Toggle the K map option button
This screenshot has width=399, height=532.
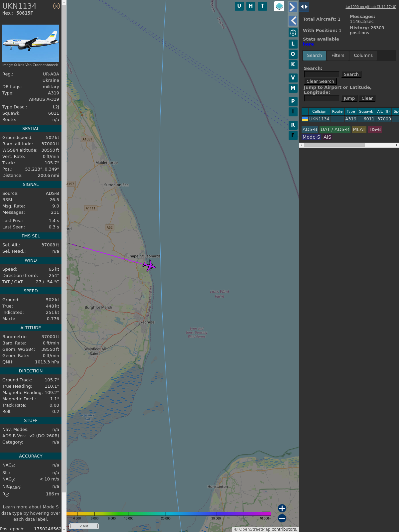click(293, 65)
